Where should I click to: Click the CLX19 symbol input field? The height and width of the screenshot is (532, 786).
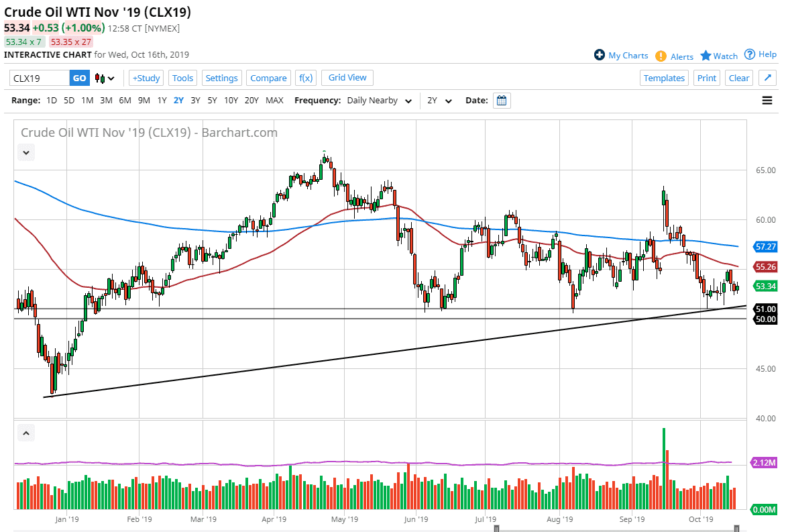pos(37,78)
